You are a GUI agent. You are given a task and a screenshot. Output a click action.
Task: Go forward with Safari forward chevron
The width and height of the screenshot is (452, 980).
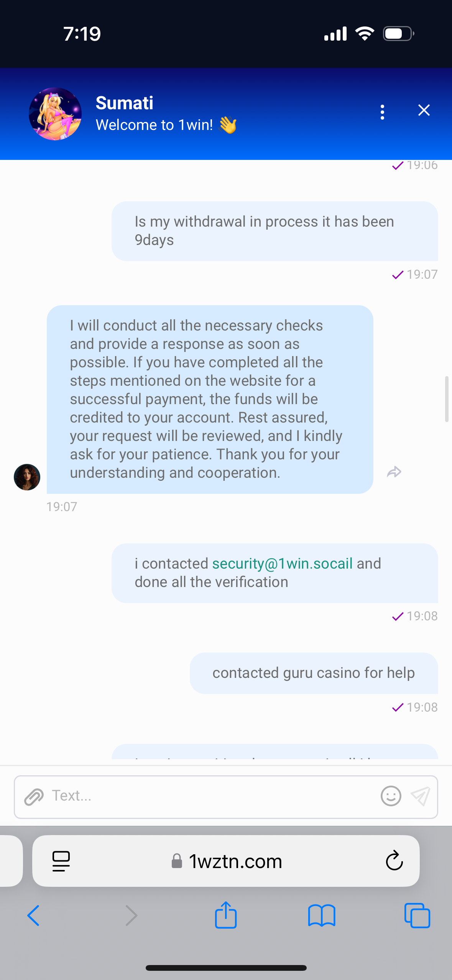pyautogui.click(x=131, y=916)
